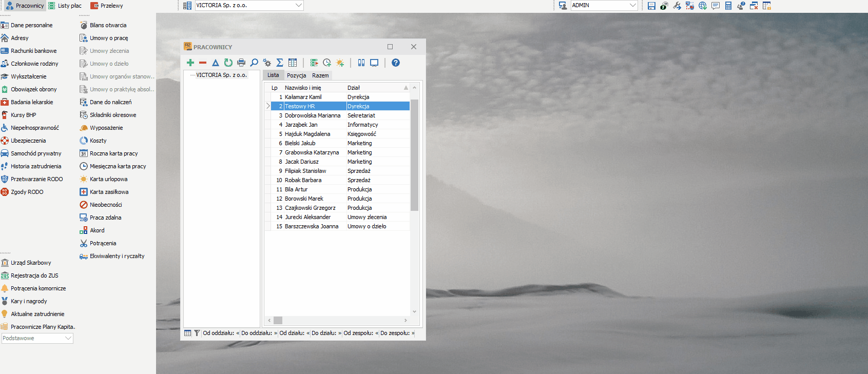Click the person with question mark icon
868x374 pixels.
(x=741, y=6)
